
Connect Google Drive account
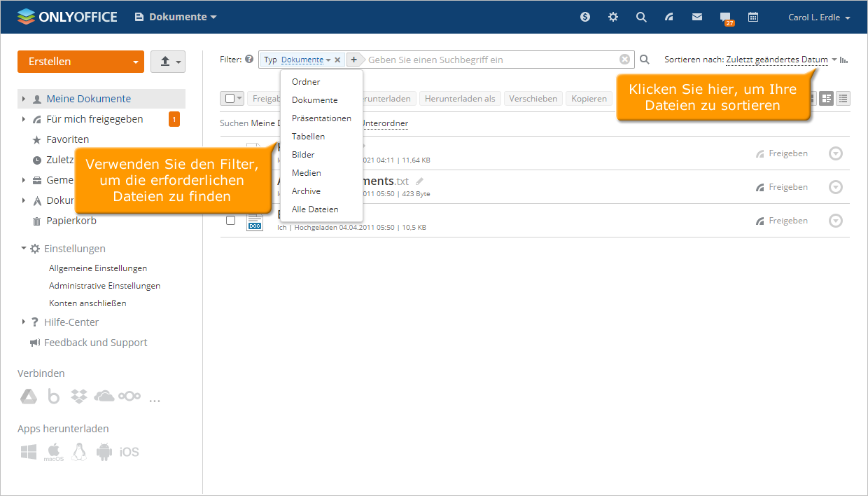[x=28, y=397]
